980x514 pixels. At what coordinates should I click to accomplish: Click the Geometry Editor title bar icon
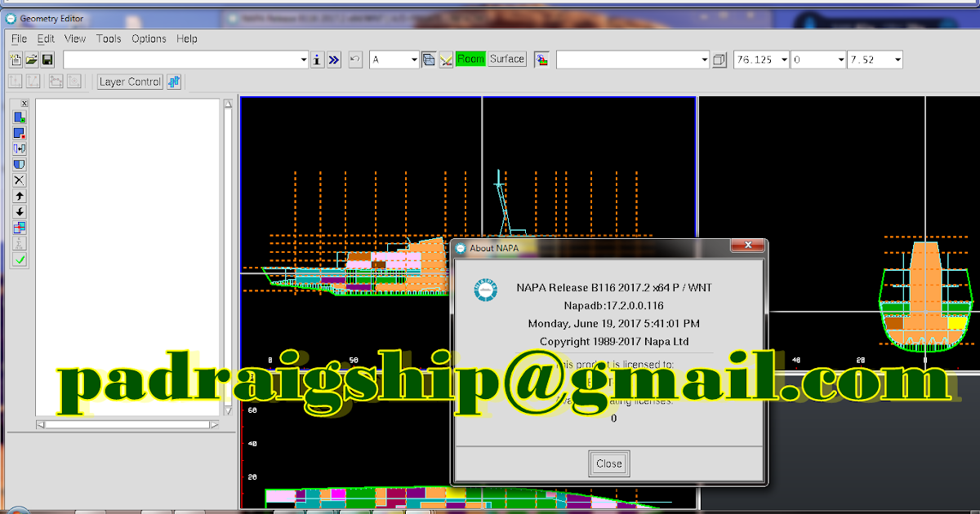(x=11, y=18)
